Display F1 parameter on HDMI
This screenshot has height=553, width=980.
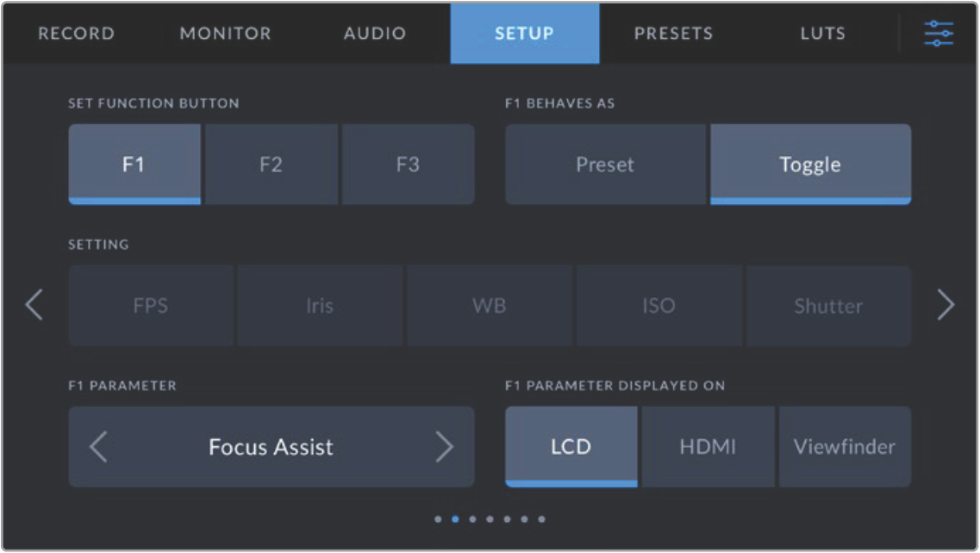coord(708,446)
